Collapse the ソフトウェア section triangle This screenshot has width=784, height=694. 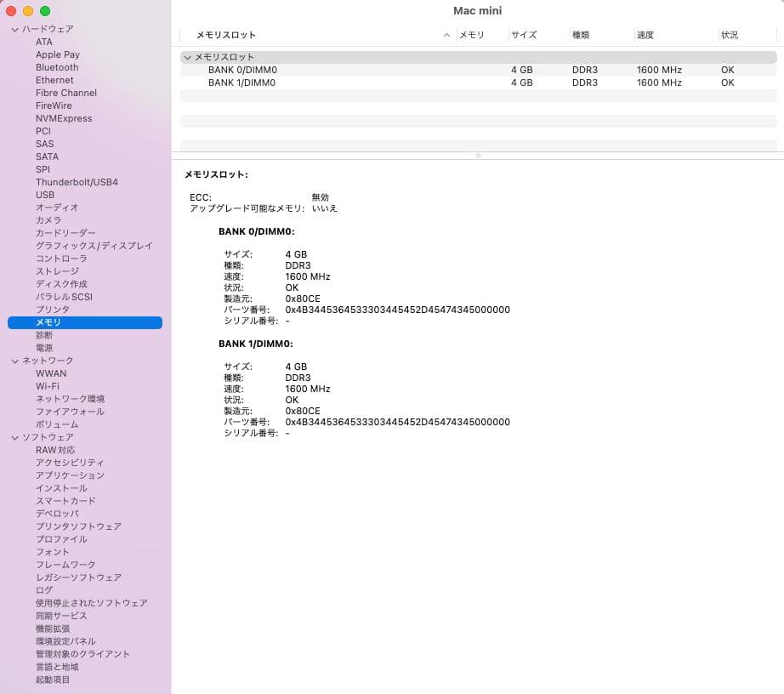click(14, 437)
